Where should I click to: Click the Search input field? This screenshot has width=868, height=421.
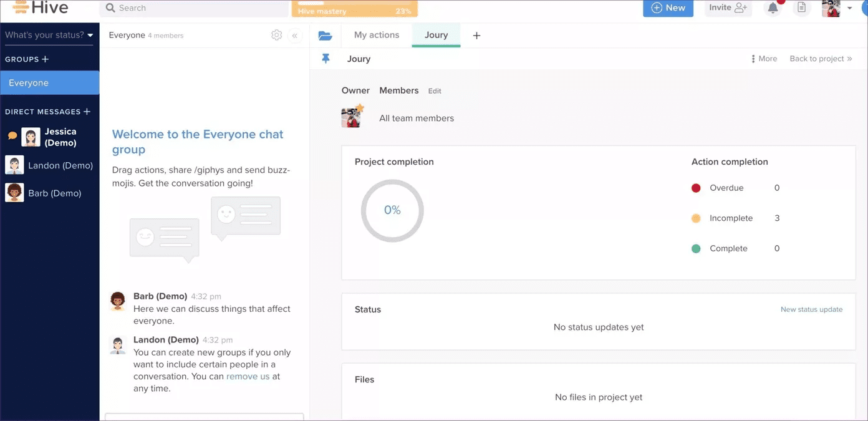point(193,8)
